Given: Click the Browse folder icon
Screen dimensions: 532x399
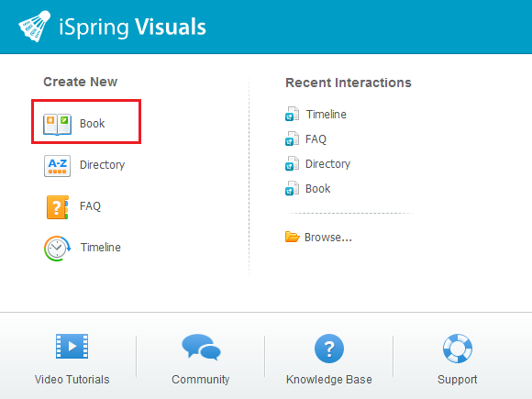Looking at the screenshot, I should tap(292, 237).
